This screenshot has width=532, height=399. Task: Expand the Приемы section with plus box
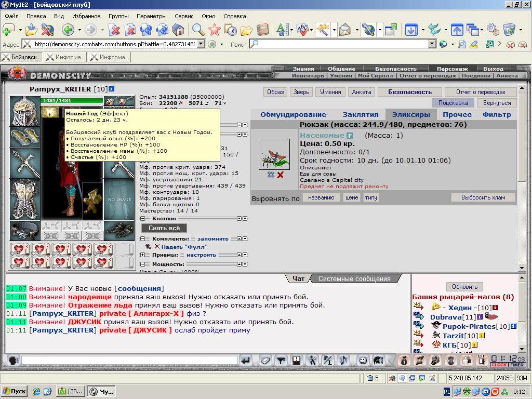[x=143, y=255]
